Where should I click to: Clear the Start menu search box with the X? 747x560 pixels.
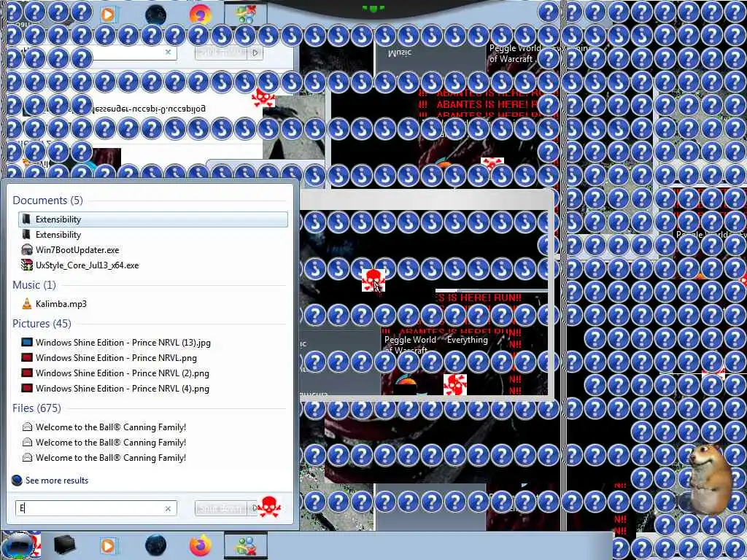click(169, 508)
